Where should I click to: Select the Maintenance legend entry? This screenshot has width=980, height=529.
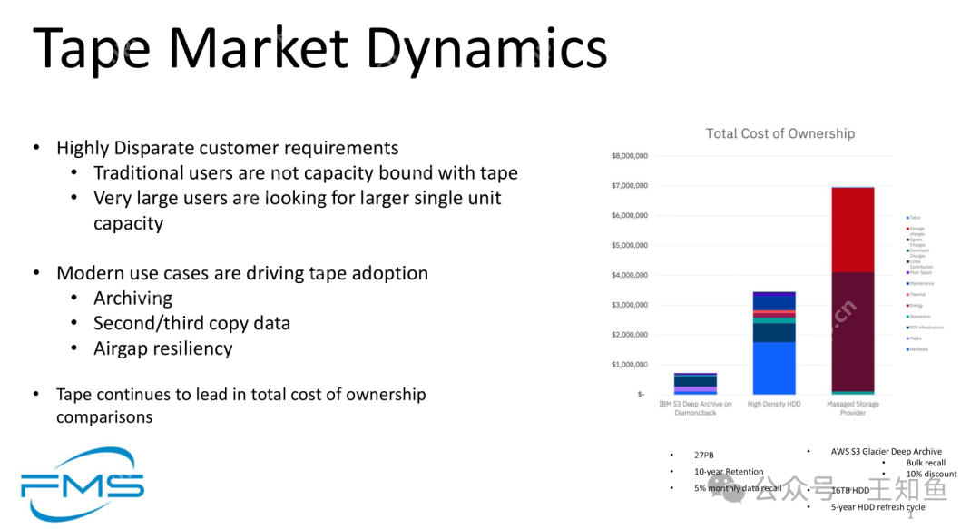click(x=921, y=284)
